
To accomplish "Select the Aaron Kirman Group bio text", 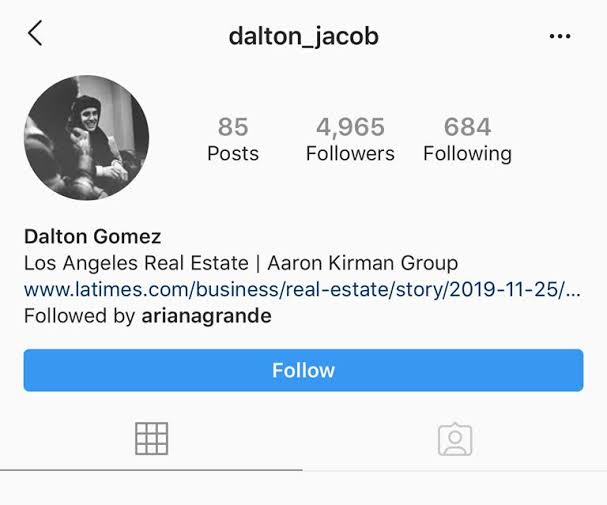I will [x=362, y=263].
